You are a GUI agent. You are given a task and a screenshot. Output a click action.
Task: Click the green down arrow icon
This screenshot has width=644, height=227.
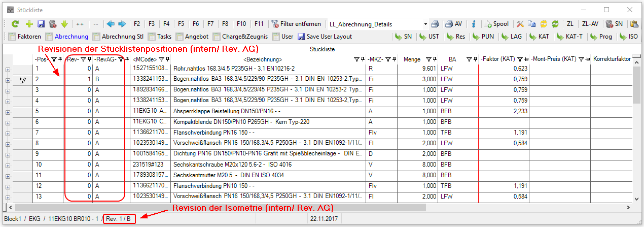64,24
